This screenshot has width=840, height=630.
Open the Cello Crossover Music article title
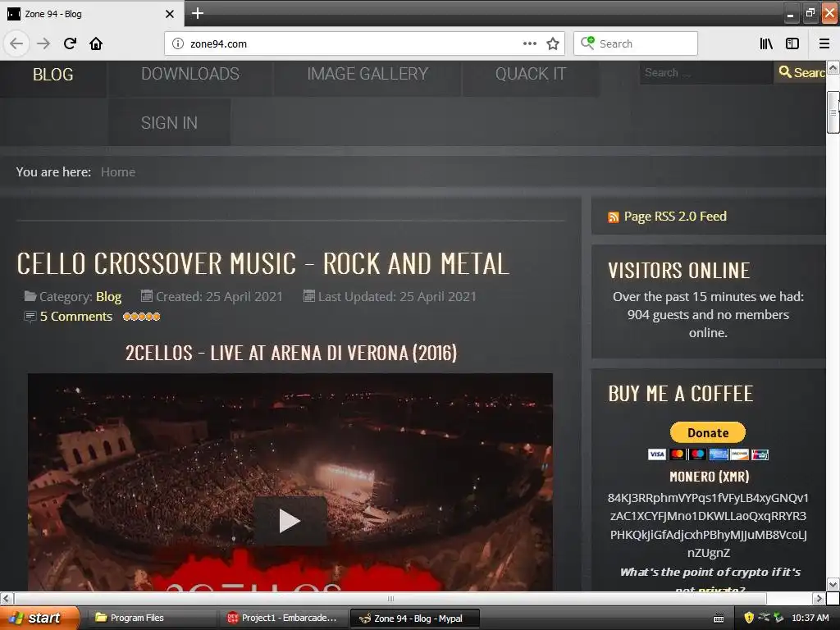click(262, 263)
